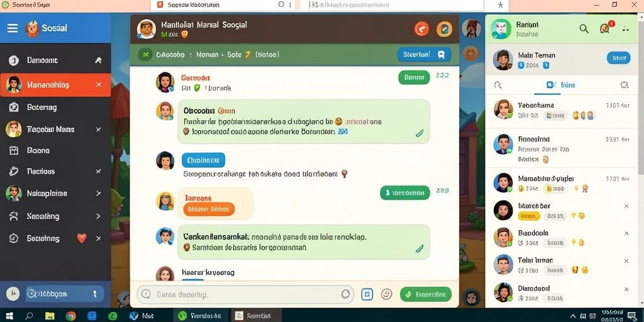Close the Telat tmant contact row
644x322 pixels.
pyautogui.click(x=626, y=261)
